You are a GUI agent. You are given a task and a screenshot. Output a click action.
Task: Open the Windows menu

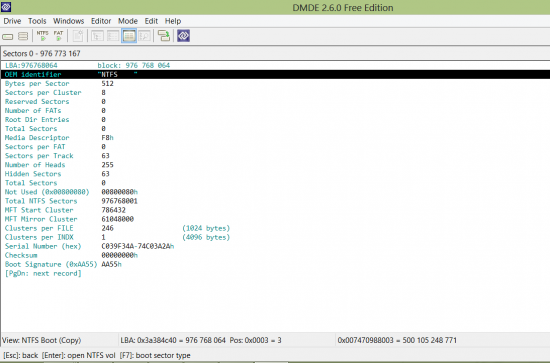point(68,21)
